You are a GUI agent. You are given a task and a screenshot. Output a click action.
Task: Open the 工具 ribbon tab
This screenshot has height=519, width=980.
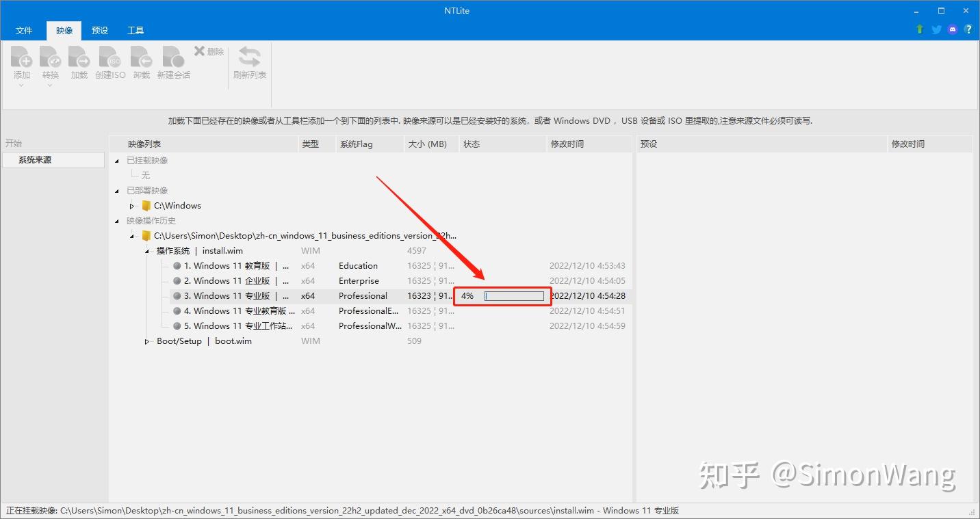pos(134,30)
